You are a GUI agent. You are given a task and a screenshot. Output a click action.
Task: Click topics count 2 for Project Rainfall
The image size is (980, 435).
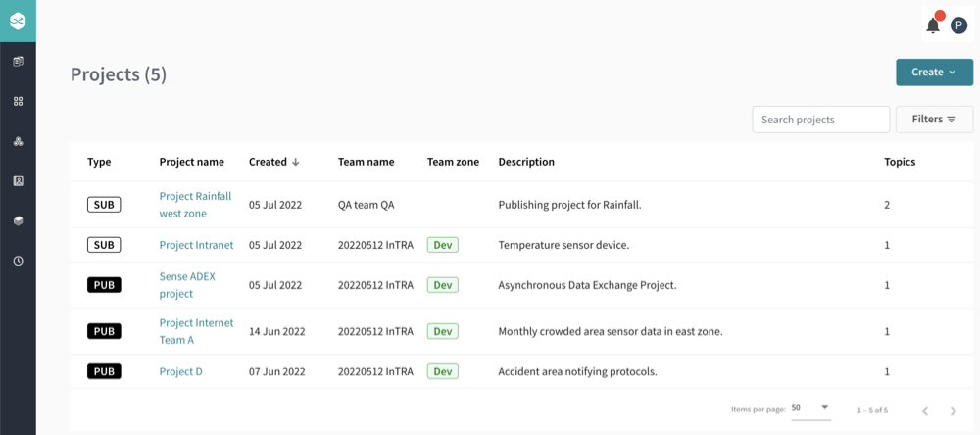coord(887,205)
